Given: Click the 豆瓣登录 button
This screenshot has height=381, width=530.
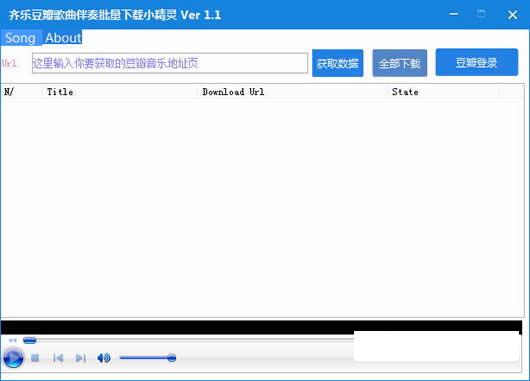Looking at the screenshot, I should [477, 62].
